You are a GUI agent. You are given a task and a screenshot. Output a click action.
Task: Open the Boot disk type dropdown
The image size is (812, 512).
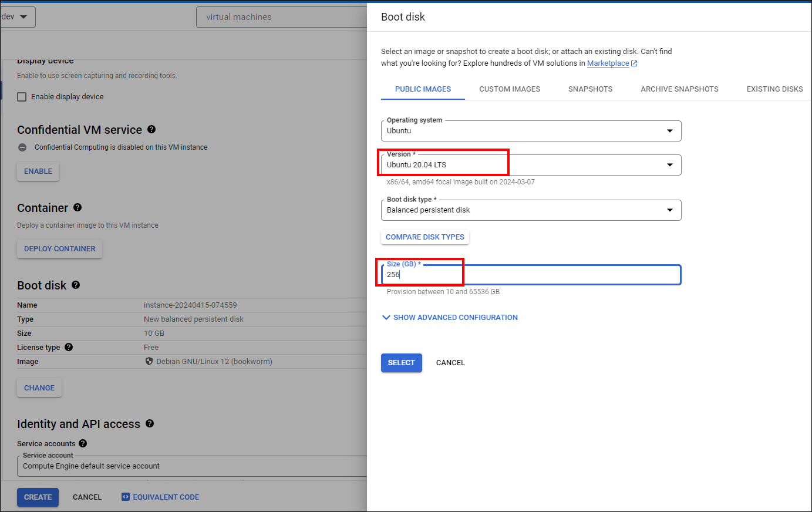pyautogui.click(x=531, y=210)
